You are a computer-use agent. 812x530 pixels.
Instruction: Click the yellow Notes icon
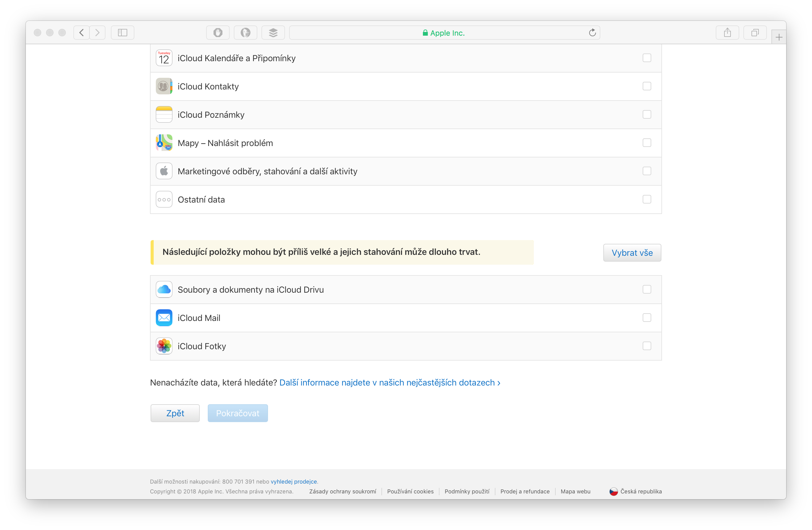pyautogui.click(x=164, y=115)
